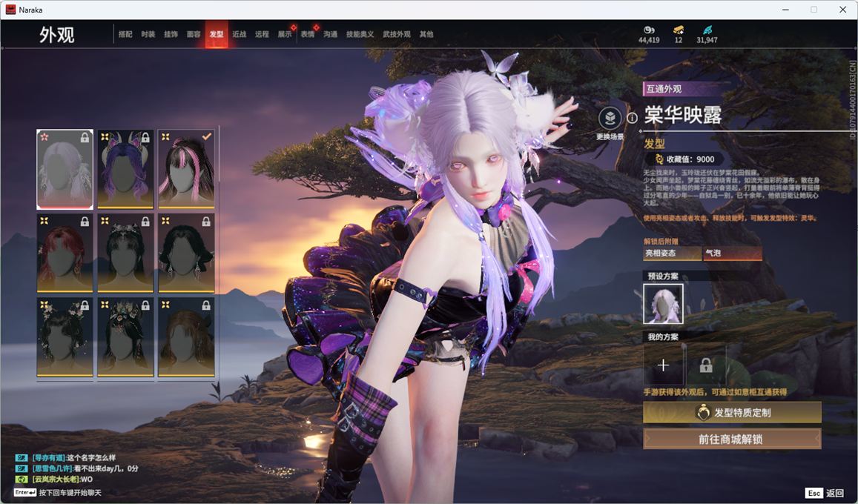
Task: Click the locked scheme slot under 我的方案
Action: pos(706,365)
